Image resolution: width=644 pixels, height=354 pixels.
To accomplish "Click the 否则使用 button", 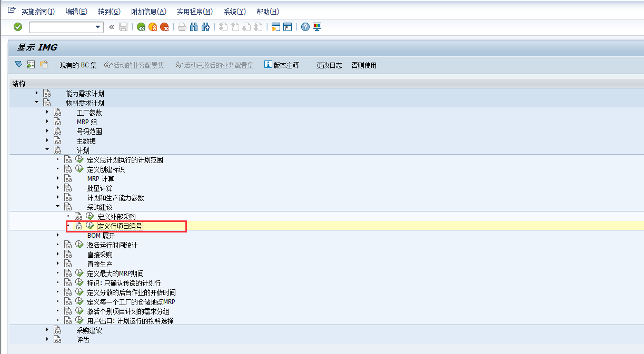I will (x=364, y=65).
